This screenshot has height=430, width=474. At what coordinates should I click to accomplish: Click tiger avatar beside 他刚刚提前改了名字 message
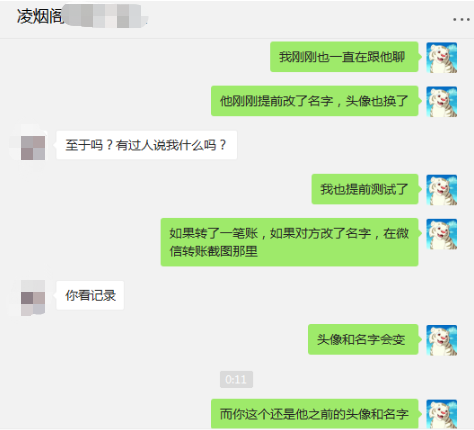(x=442, y=102)
